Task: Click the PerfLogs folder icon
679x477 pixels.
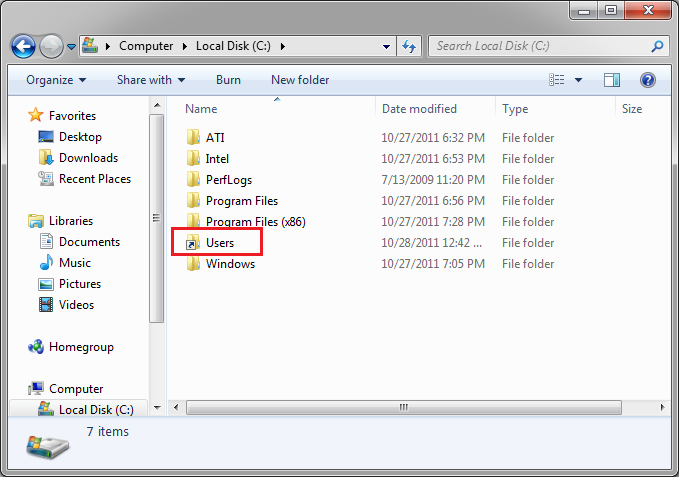Action: 193,179
